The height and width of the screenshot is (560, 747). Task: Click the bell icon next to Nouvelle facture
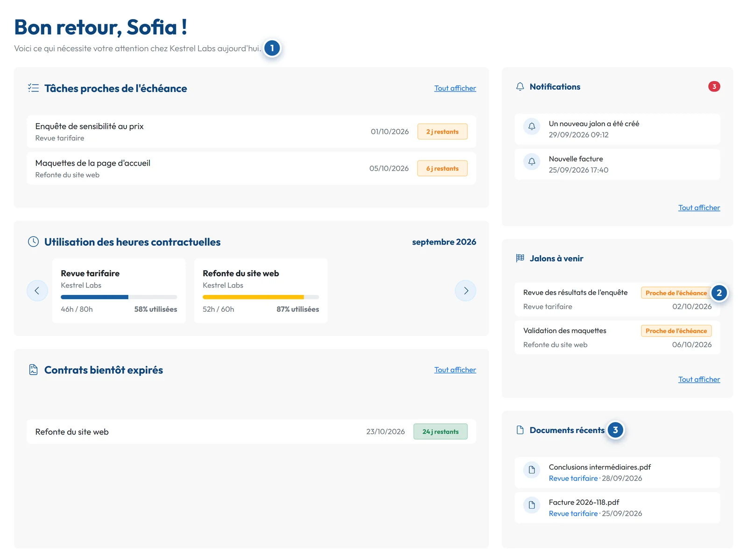(532, 161)
